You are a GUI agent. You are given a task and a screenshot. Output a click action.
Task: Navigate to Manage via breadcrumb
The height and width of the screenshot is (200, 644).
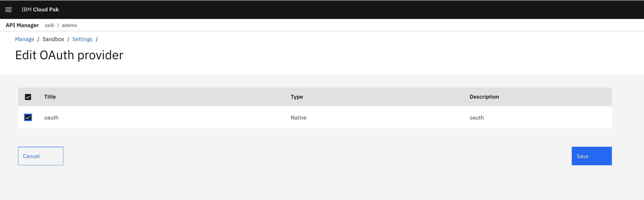[25, 39]
